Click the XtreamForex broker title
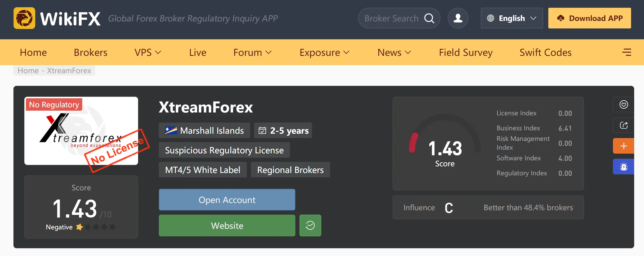644x256 pixels. click(206, 107)
